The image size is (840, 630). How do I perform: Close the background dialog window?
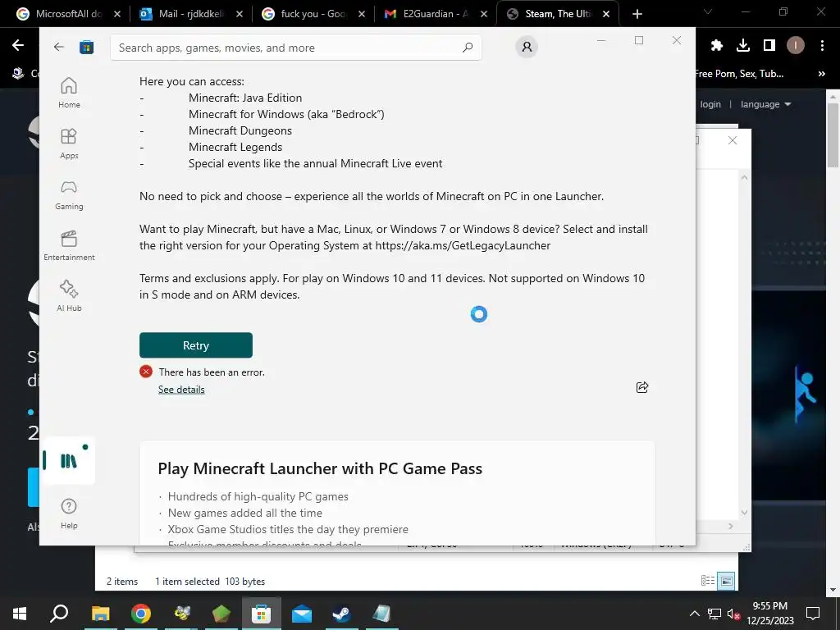click(733, 140)
